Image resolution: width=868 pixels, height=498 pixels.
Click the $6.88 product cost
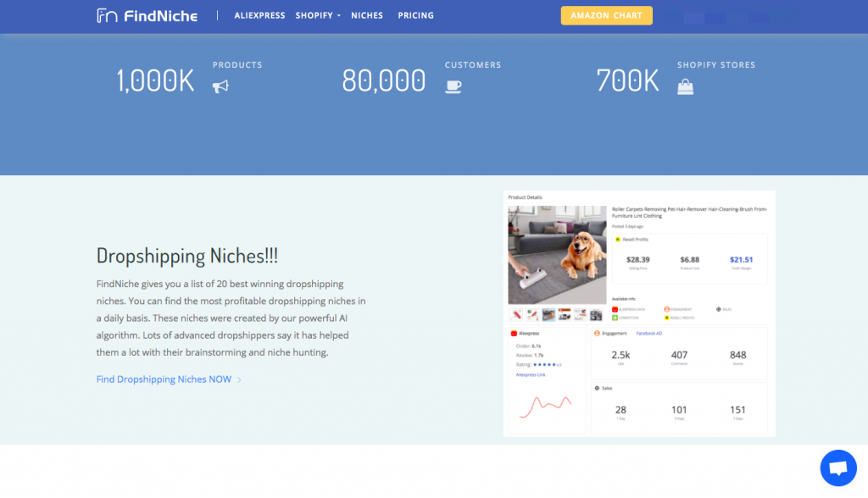coord(690,259)
